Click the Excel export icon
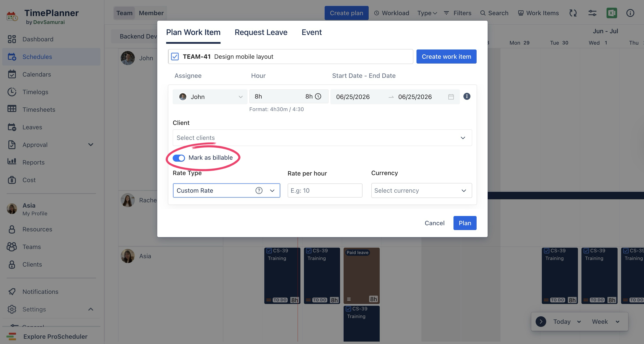644x344 pixels. pos(611,13)
